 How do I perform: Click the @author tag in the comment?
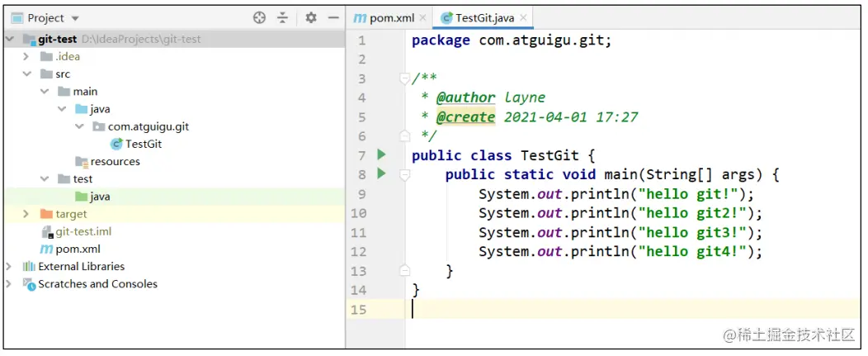click(465, 98)
